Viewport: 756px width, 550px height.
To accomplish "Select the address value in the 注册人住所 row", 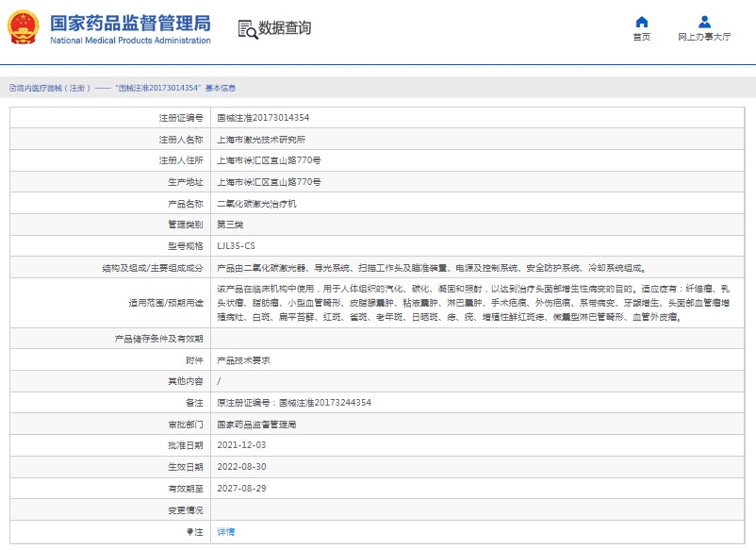I will [x=269, y=160].
